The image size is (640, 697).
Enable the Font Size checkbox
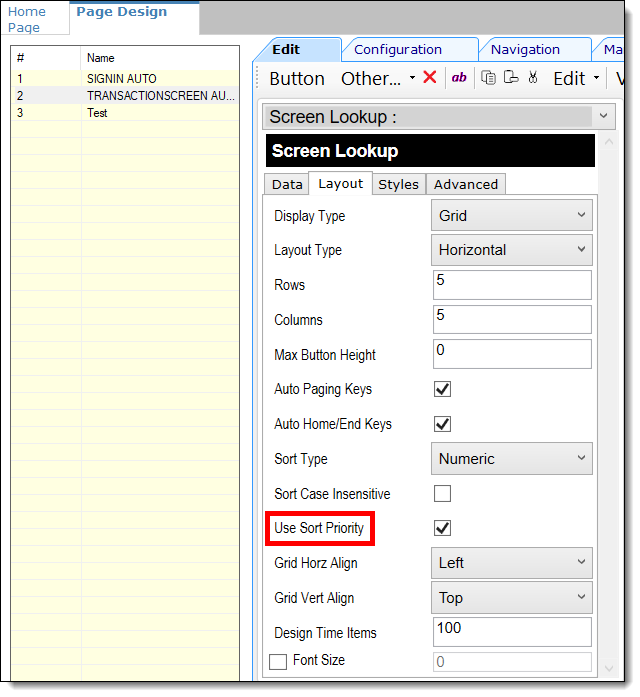point(278,661)
